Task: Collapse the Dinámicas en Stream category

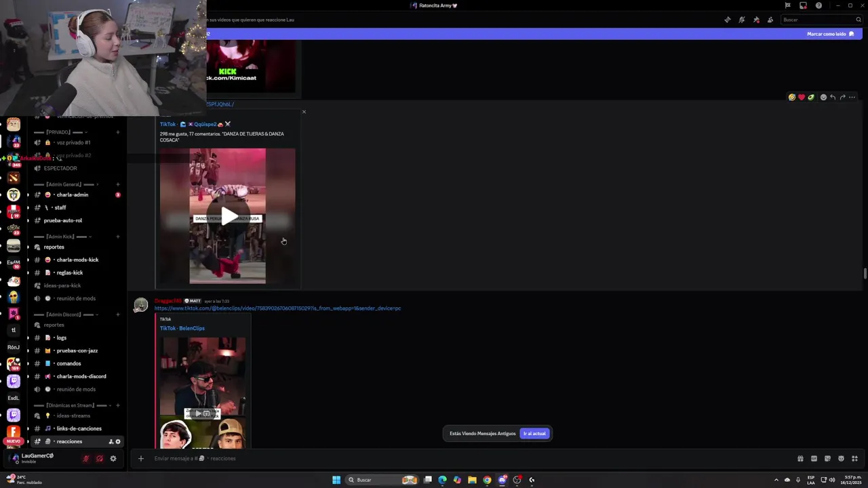Action: tap(71, 405)
